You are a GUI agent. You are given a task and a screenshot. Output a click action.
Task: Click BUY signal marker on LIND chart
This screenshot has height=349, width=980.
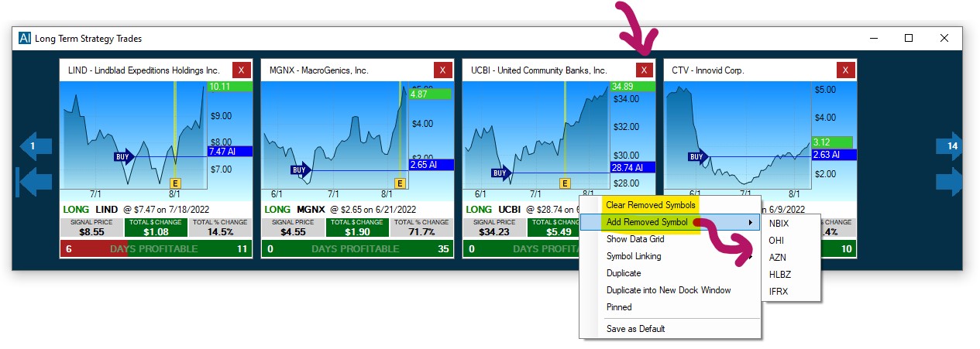point(123,157)
